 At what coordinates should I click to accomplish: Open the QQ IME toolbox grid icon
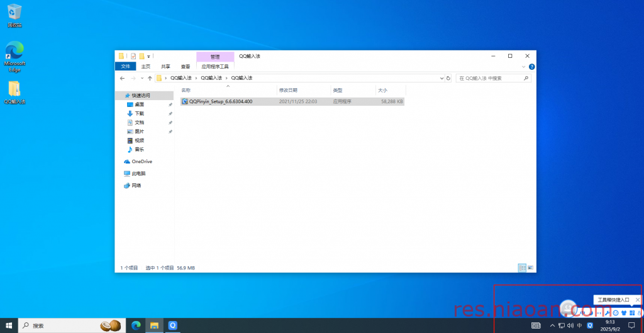pos(632,313)
